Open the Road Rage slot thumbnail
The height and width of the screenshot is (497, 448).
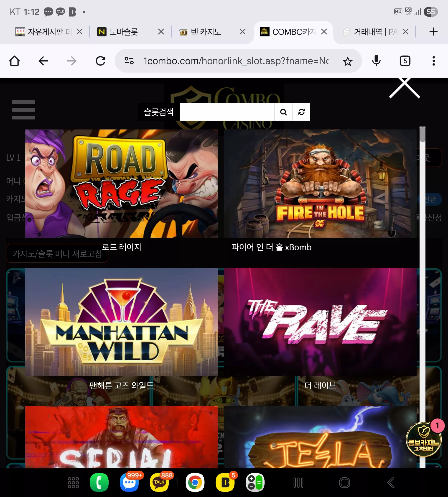click(x=122, y=184)
